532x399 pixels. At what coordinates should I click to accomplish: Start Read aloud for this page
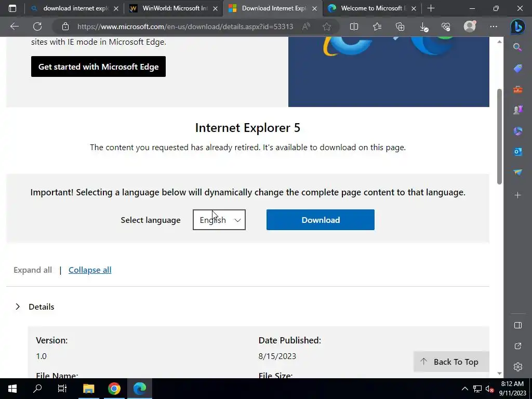(x=306, y=26)
